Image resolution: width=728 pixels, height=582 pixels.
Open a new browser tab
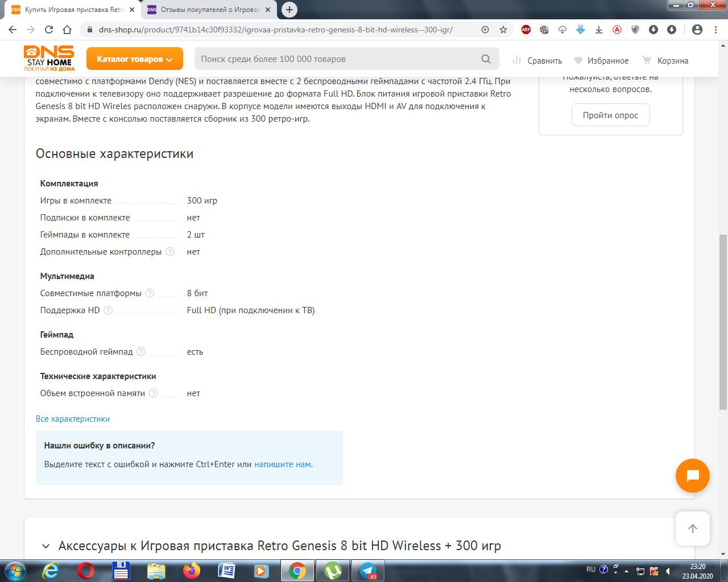click(x=289, y=10)
